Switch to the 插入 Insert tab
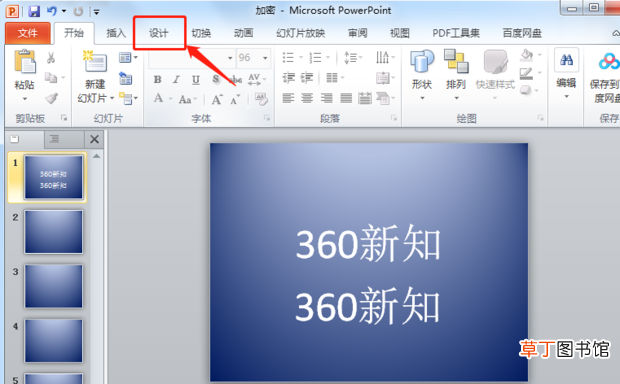620x384 pixels. (x=116, y=33)
